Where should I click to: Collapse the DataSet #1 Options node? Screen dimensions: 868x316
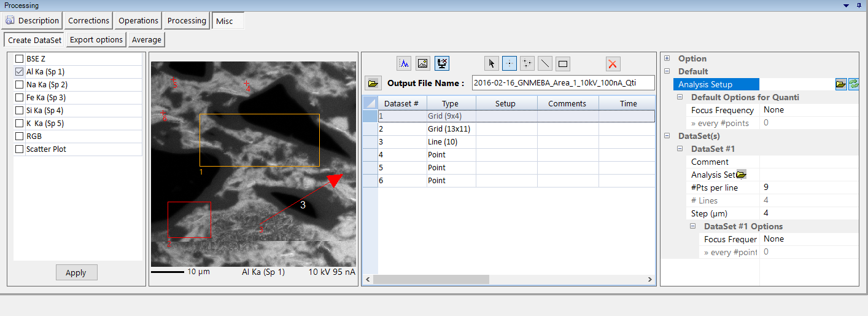[692, 226]
